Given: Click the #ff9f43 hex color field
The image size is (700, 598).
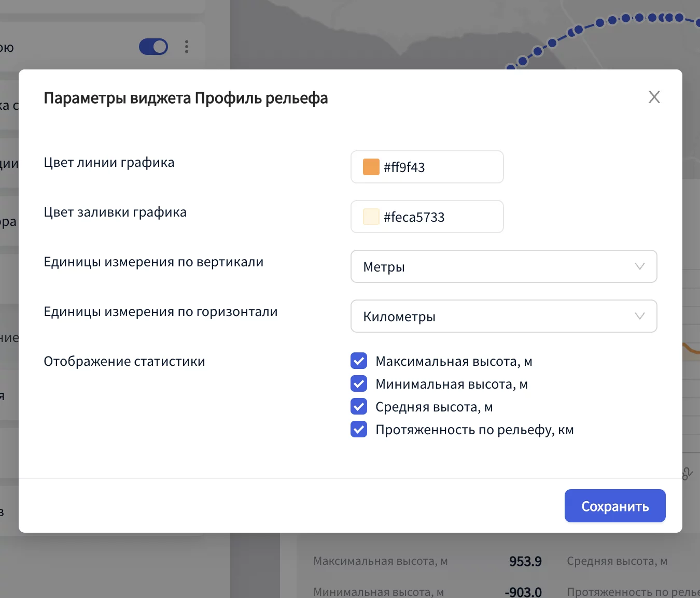Looking at the screenshot, I should tap(436, 167).
